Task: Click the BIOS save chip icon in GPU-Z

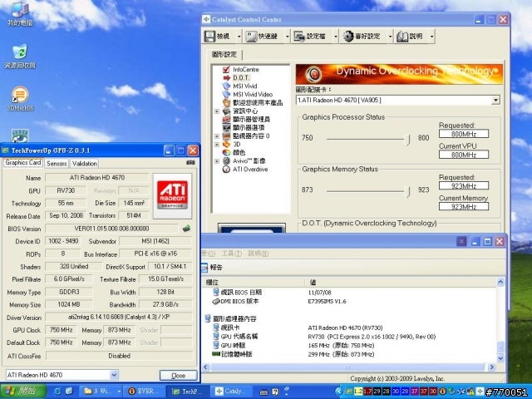Action: click(x=186, y=229)
